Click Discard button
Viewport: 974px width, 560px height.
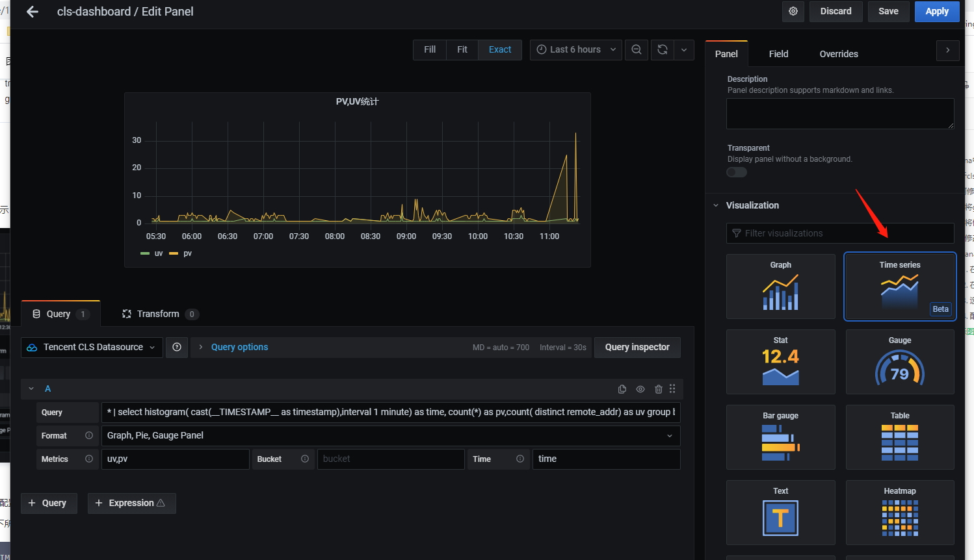(x=836, y=12)
